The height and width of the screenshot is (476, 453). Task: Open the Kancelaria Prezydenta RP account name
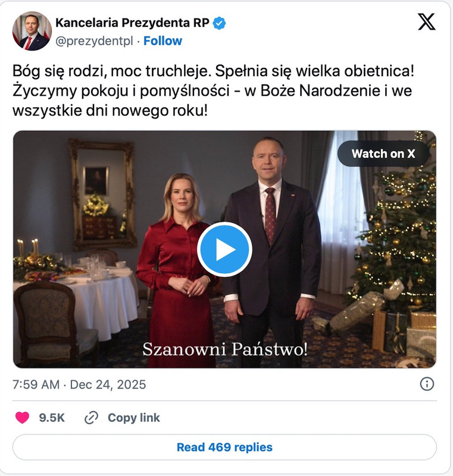pyautogui.click(x=132, y=23)
